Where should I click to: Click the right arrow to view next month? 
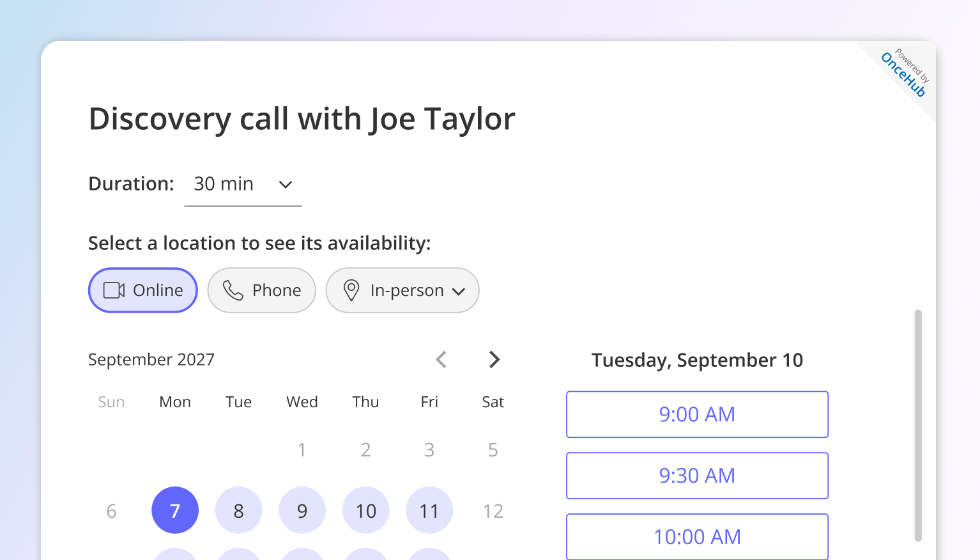coord(494,359)
